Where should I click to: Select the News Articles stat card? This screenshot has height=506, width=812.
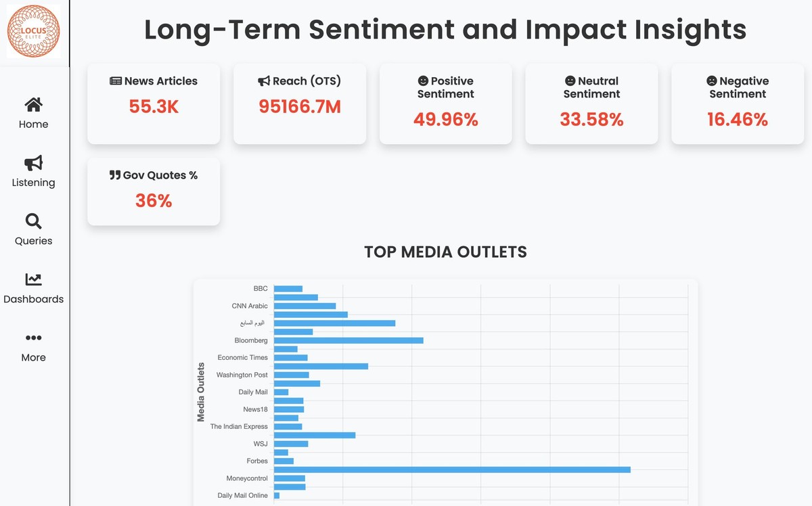153,103
